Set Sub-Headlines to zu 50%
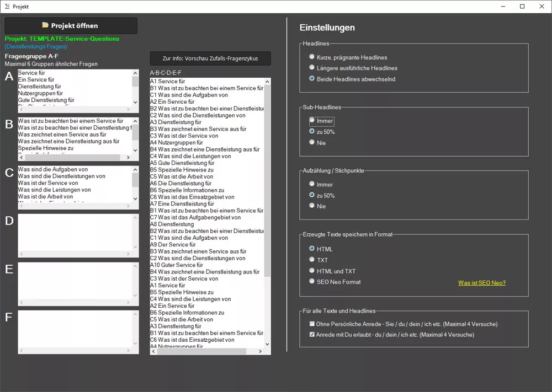This screenshot has height=392, width=552. point(322,132)
